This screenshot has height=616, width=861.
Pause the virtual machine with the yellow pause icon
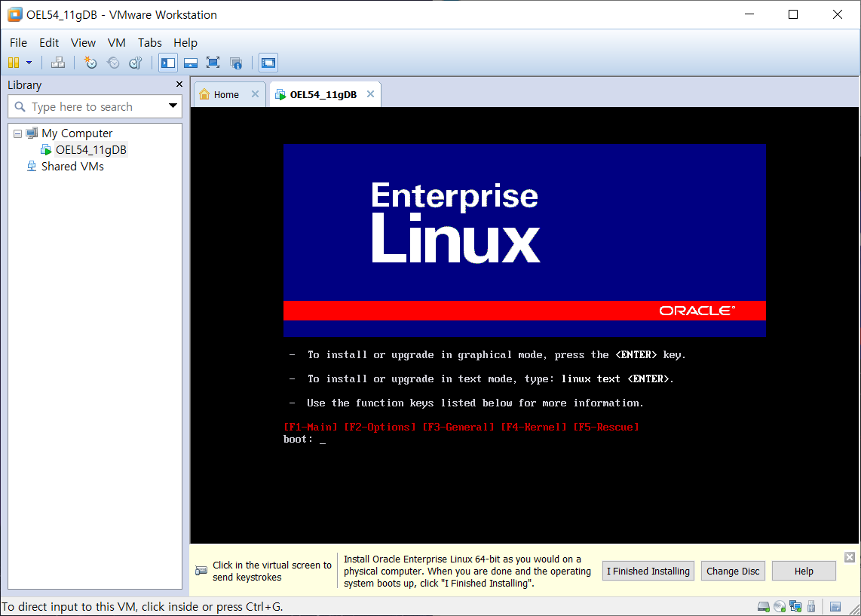(x=14, y=63)
